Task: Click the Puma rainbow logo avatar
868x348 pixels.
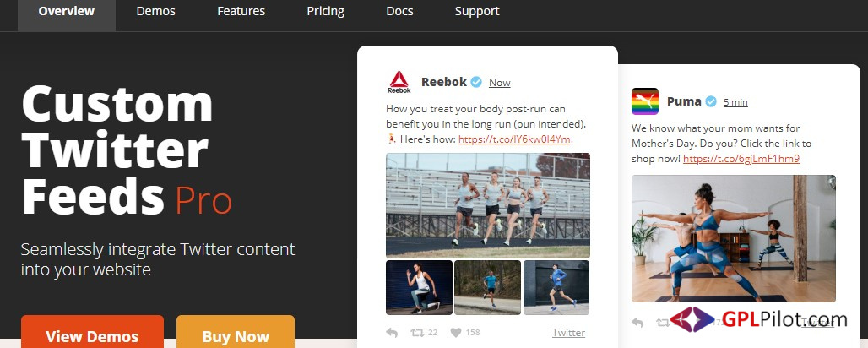Action: tap(645, 101)
